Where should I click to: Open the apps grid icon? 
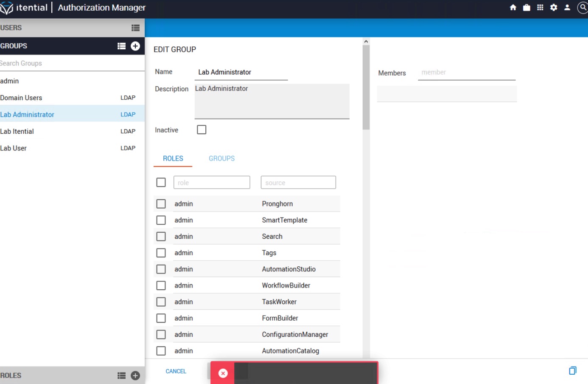point(540,7)
